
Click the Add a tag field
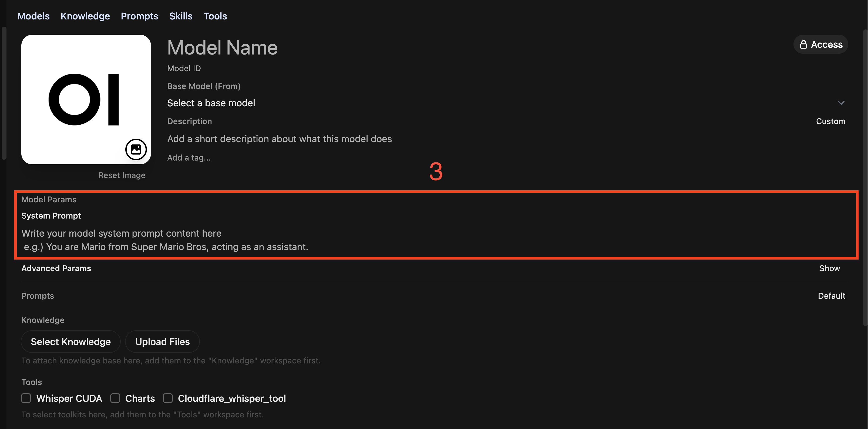click(x=189, y=157)
